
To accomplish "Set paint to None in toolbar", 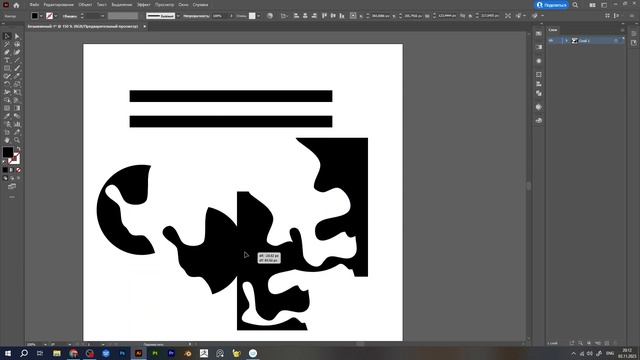I will 18,170.
